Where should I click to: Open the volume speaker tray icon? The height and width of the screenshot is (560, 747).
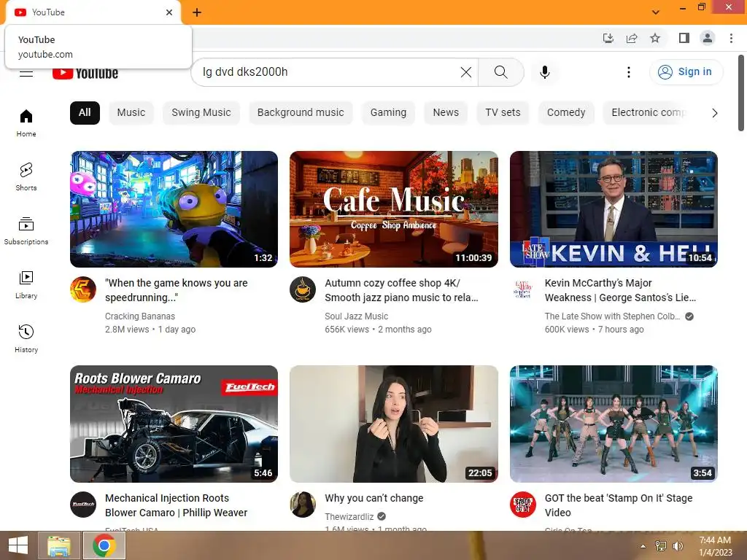(x=677, y=546)
